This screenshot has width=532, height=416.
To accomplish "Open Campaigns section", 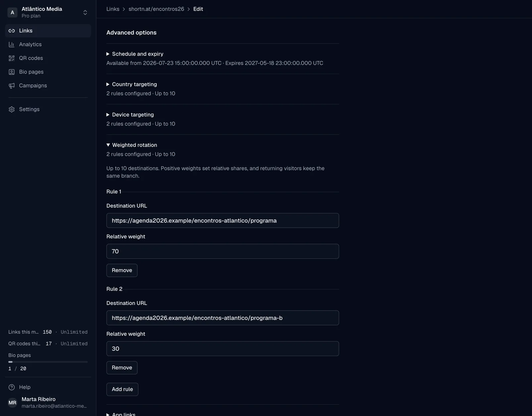I will 48,86.
